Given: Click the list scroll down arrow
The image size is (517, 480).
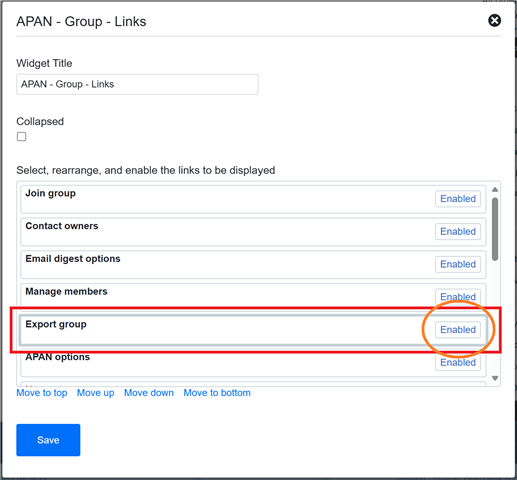Looking at the screenshot, I should pos(495,378).
